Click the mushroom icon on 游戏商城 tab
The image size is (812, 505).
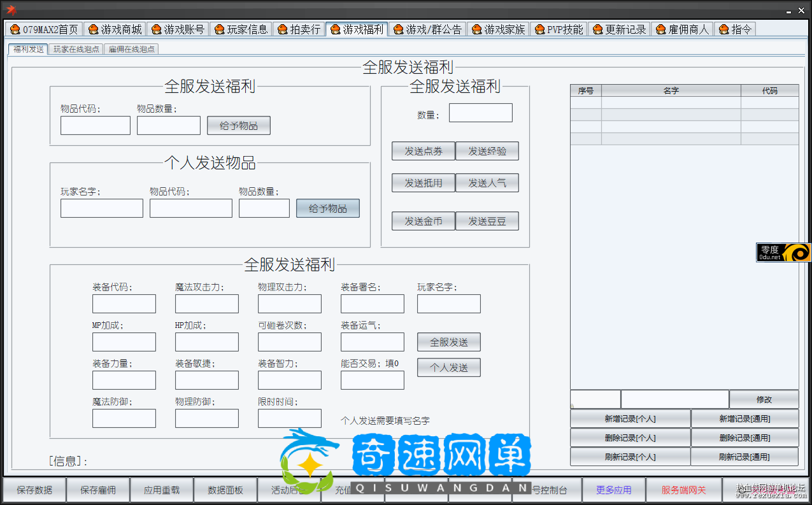click(x=93, y=29)
